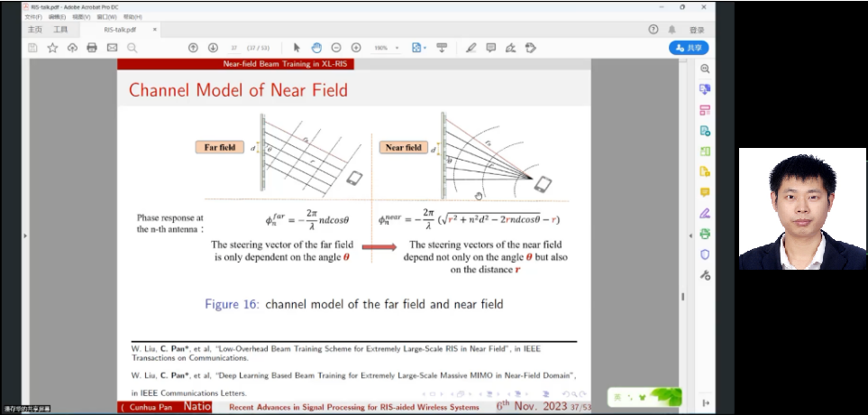
Task: Click the blue 共享 share button
Action: click(x=689, y=48)
